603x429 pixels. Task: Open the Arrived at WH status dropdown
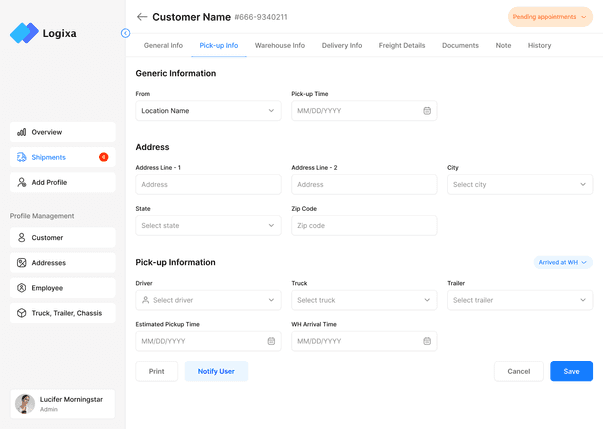point(563,263)
